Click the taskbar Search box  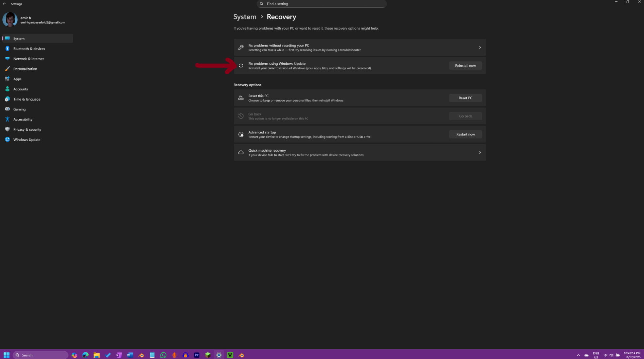[x=41, y=355]
